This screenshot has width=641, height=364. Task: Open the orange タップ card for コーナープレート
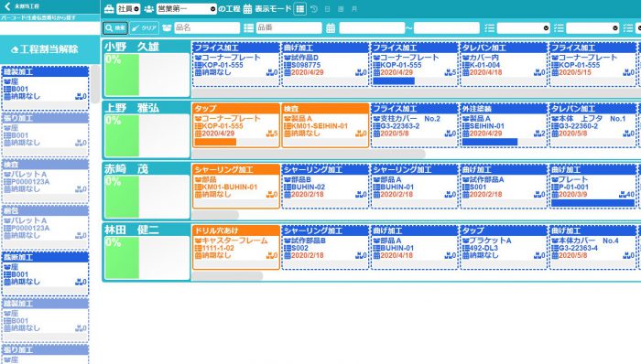click(236, 125)
